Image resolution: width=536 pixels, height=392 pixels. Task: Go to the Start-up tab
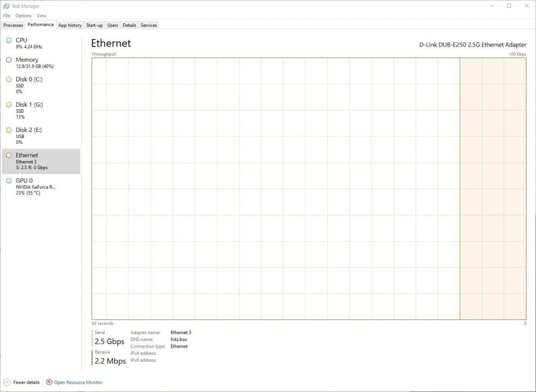click(x=94, y=25)
